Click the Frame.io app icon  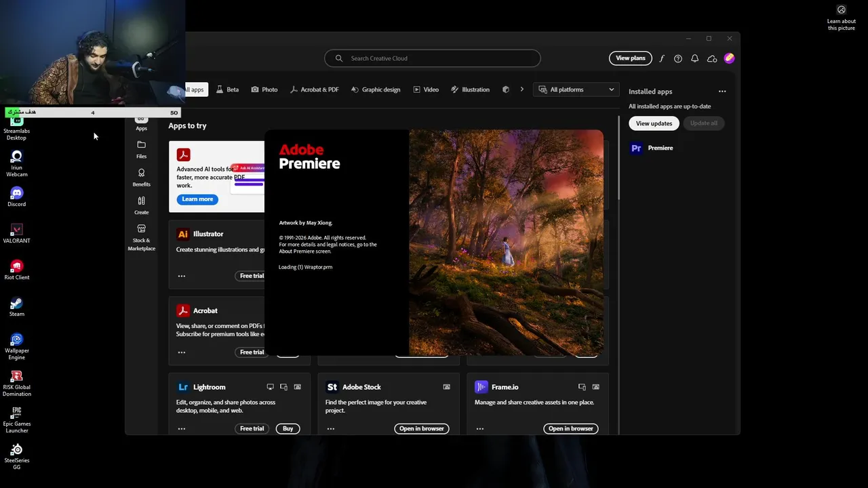481,387
